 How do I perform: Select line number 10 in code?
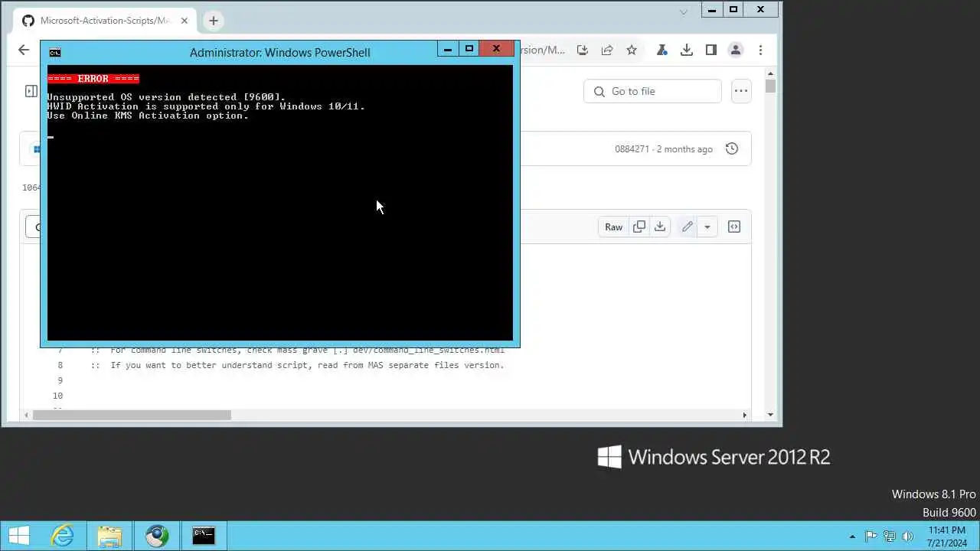(57, 396)
